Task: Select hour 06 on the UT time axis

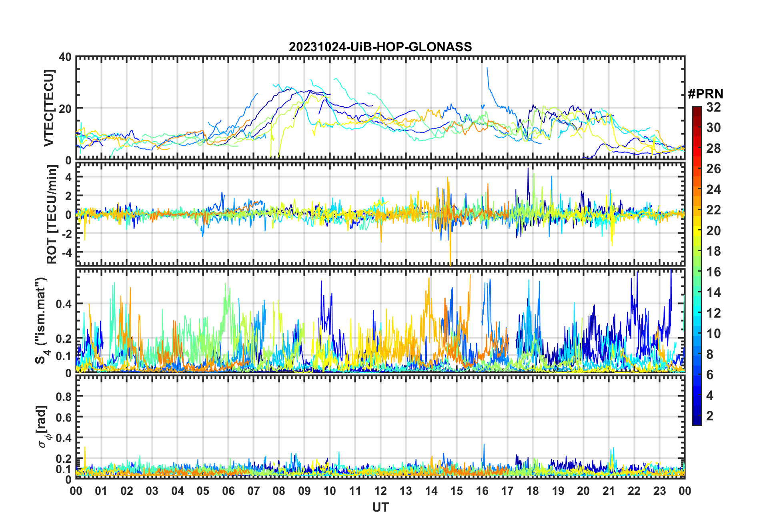Action: (x=228, y=491)
